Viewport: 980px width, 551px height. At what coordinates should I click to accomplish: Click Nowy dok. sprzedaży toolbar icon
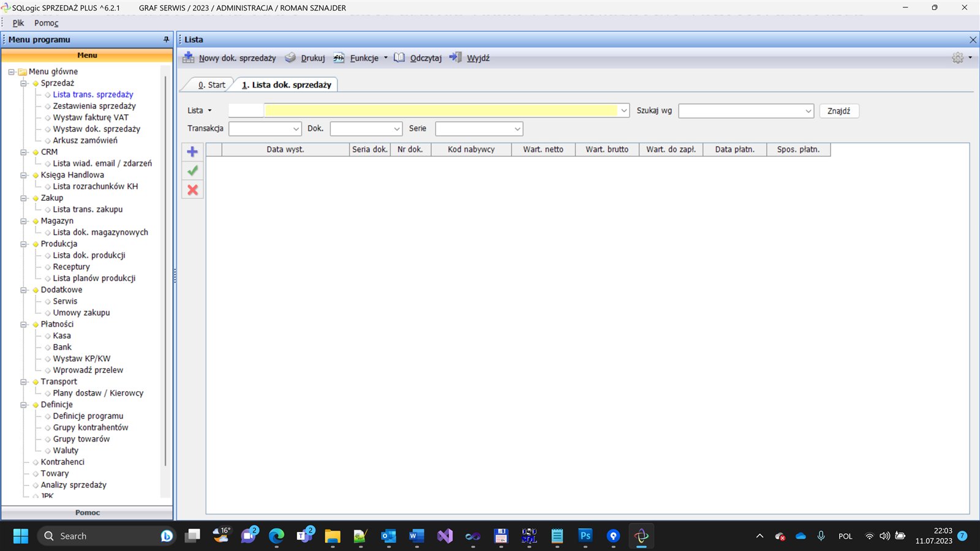(189, 58)
